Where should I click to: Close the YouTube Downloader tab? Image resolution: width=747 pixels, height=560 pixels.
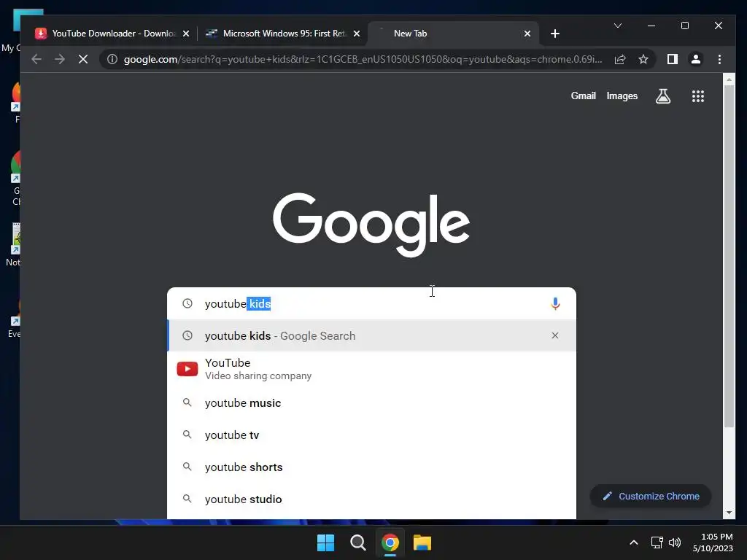coord(186,34)
